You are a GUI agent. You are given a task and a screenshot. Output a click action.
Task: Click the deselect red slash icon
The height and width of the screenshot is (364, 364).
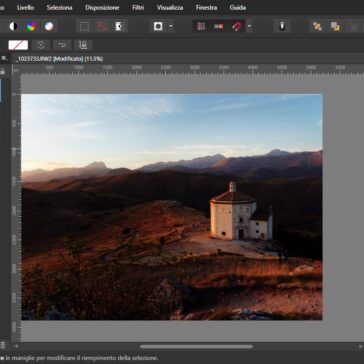click(x=102, y=26)
